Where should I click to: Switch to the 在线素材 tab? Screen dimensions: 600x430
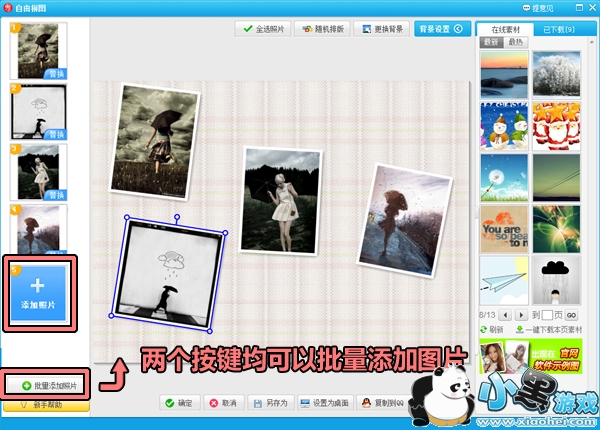pos(505,29)
